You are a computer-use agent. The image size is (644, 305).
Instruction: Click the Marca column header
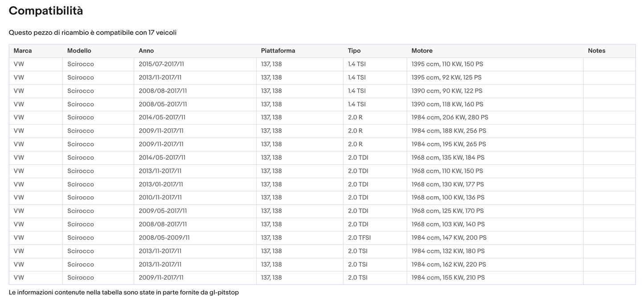[23, 51]
